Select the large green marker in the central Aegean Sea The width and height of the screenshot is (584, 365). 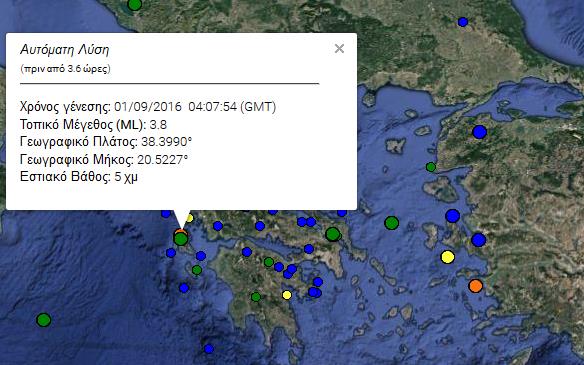click(x=391, y=223)
